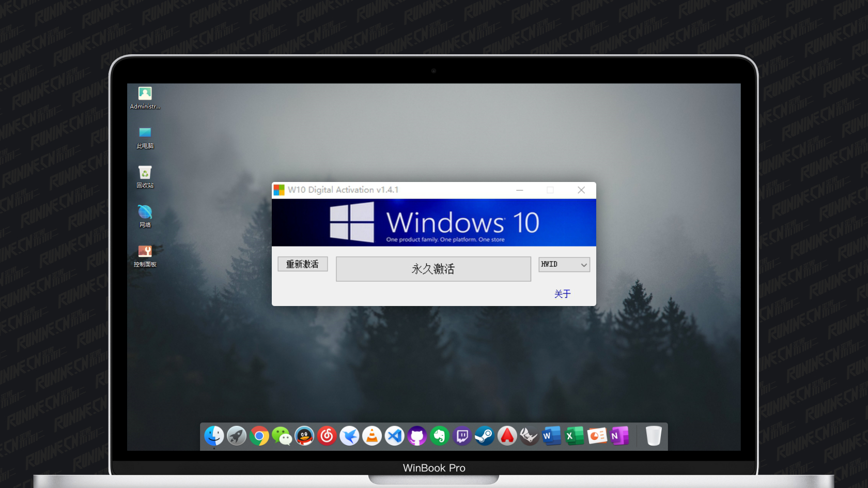Screen dimensions: 868x488
Task: Select the 此电脑 desktop icon
Action: (145, 138)
